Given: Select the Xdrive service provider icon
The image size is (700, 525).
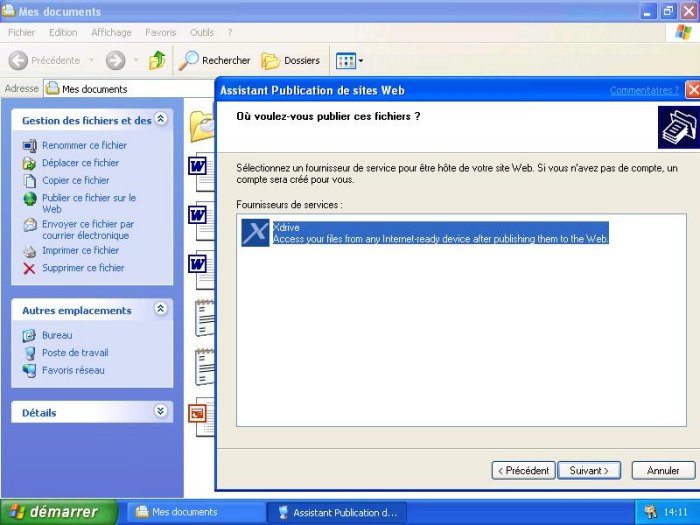Looking at the screenshot, I should pyautogui.click(x=256, y=232).
